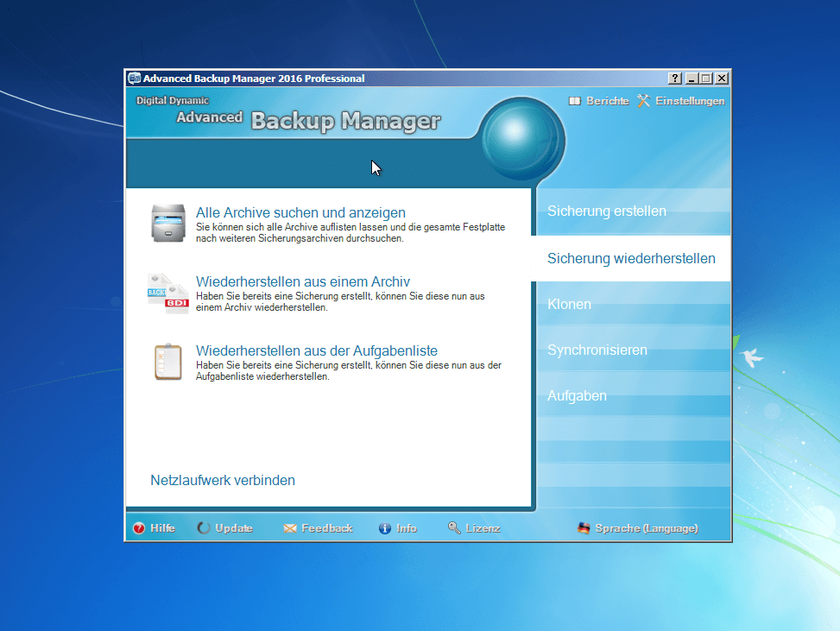
Task: Minimize the Backup Manager window
Action: coord(691,79)
